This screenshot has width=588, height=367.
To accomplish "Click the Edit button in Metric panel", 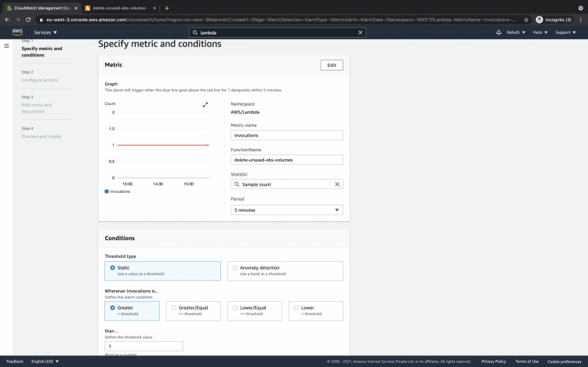I will pos(332,65).
